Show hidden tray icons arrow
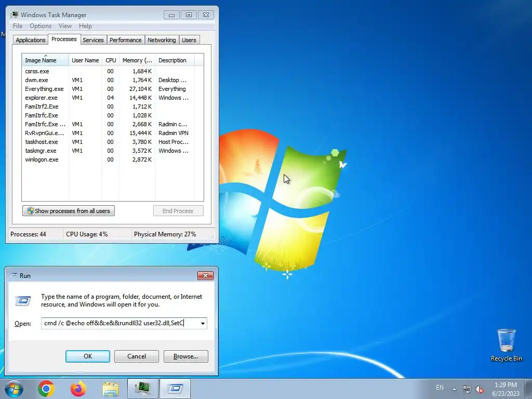The width and height of the screenshot is (532, 399). (454, 389)
